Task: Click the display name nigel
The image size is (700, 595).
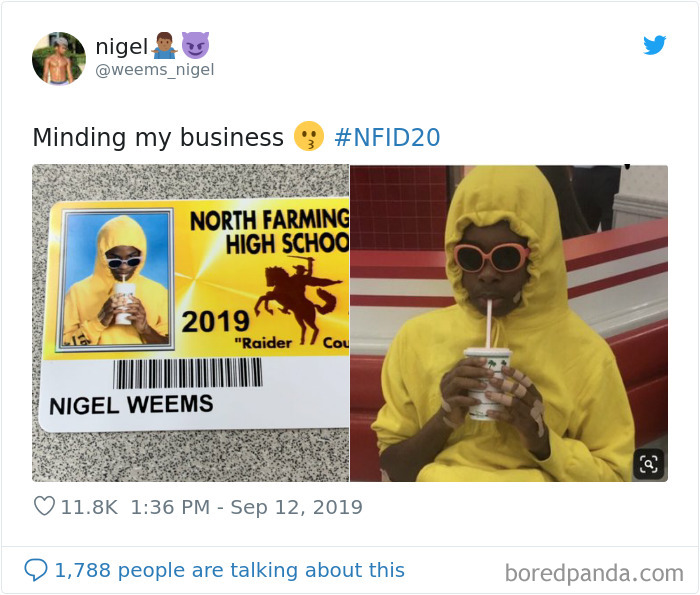Action: (x=121, y=46)
